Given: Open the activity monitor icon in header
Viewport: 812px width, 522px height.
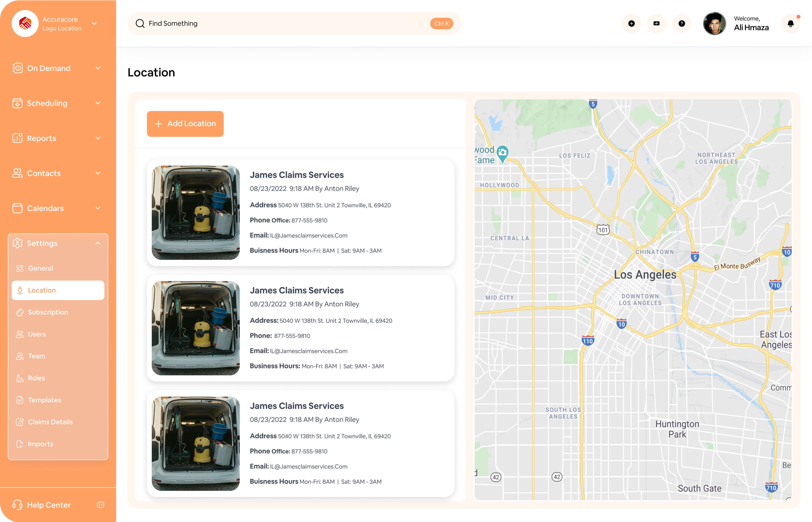Looking at the screenshot, I should point(656,23).
